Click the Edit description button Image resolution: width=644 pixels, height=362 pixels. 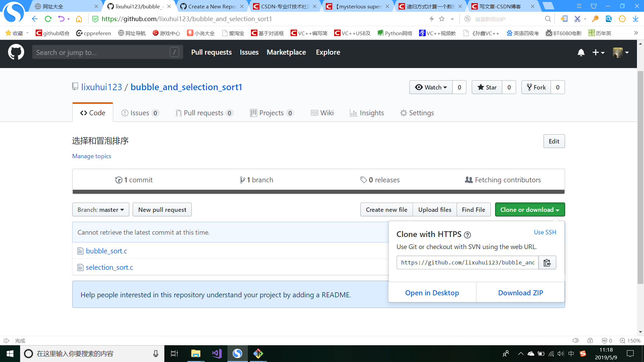point(554,141)
